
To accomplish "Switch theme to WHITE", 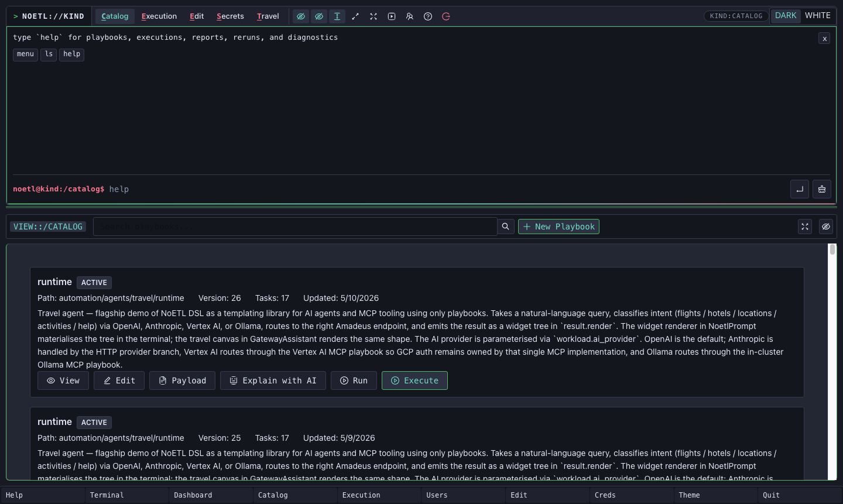I will [x=818, y=16].
